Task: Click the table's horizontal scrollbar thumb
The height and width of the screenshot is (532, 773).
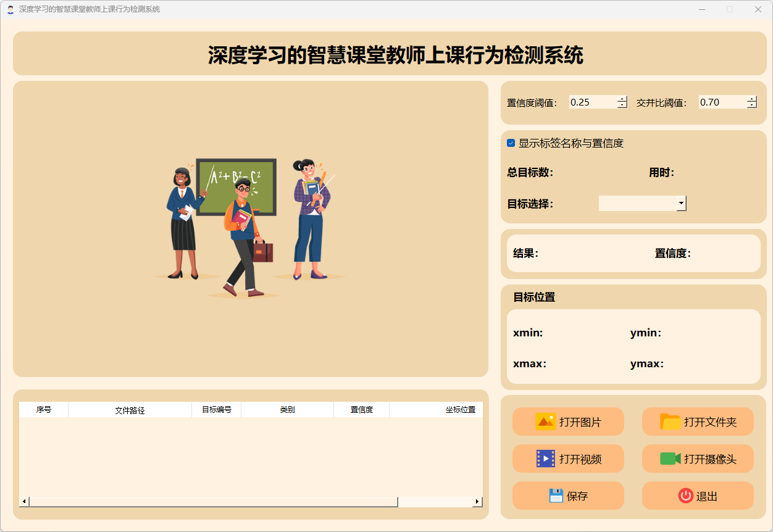Action: 213,502
